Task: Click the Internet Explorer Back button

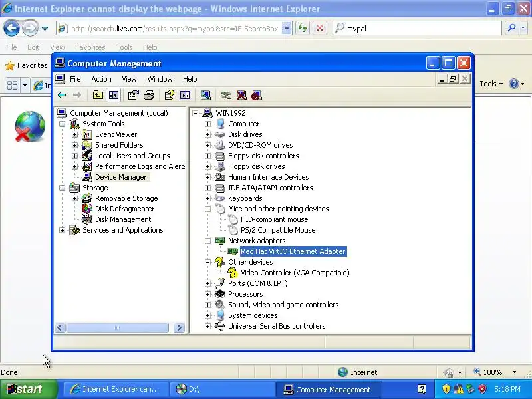Action: coord(11,28)
